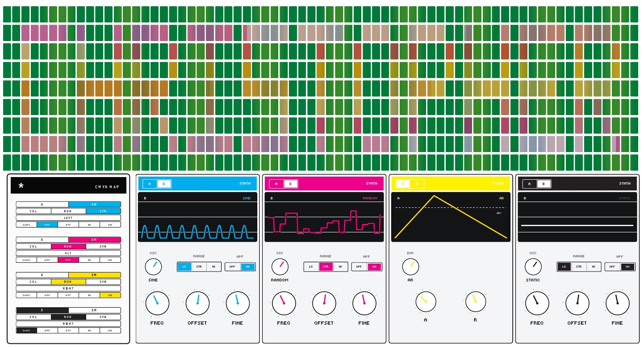Screen dimensions: 644x347
Task: Select SYN in the magenta map section
Action: [x=103, y=246]
